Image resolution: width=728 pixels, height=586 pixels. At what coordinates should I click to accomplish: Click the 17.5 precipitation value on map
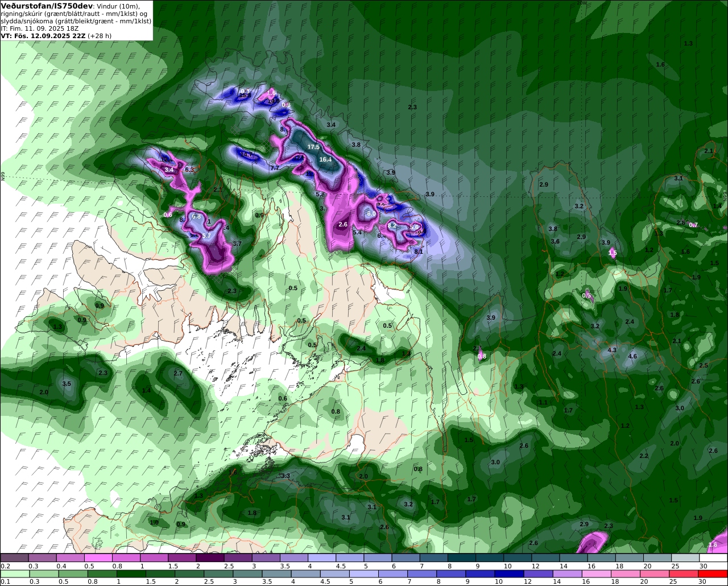313,147
